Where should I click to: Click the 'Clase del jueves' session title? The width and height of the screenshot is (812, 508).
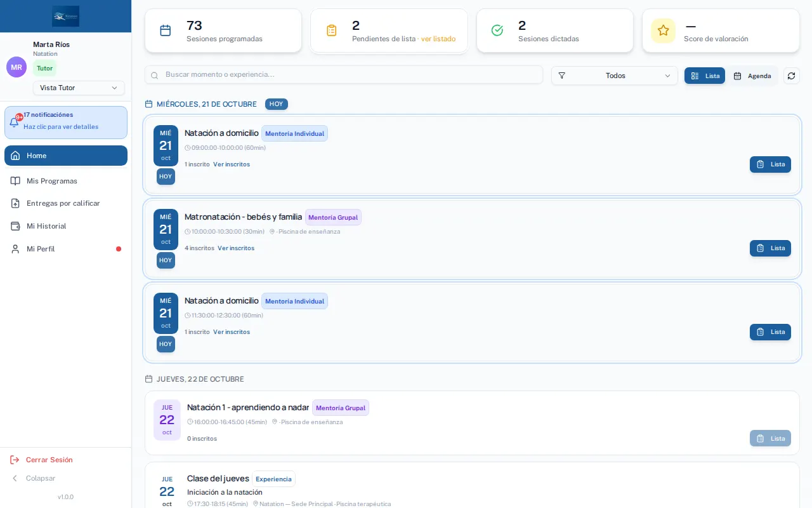pos(218,479)
